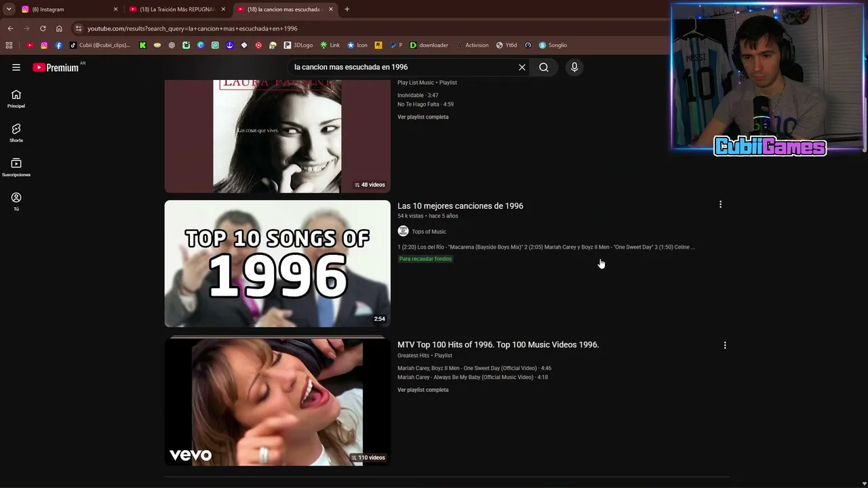Open the 3DLogo bookmark

(298, 45)
